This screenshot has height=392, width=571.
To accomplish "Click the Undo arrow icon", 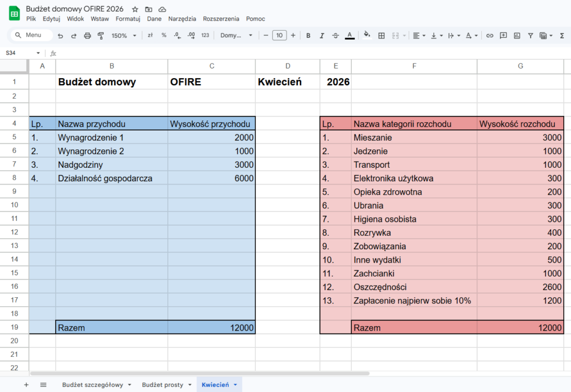I will [60, 36].
